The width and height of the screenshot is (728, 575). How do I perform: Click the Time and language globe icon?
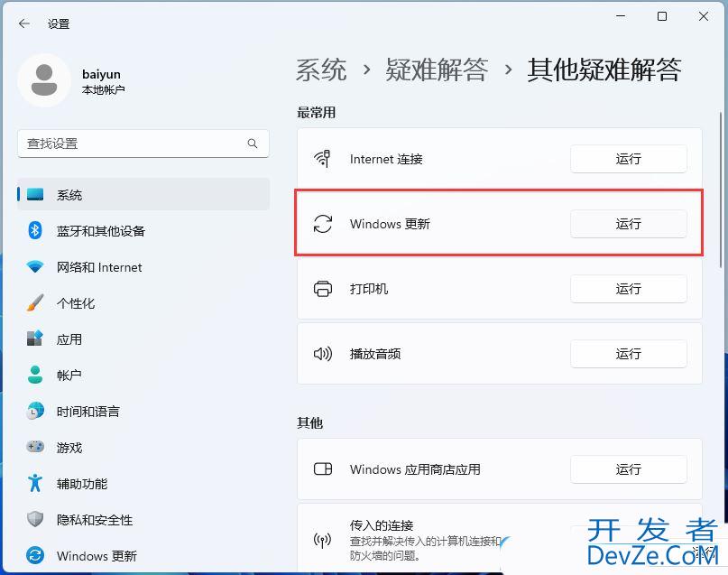(35, 411)
